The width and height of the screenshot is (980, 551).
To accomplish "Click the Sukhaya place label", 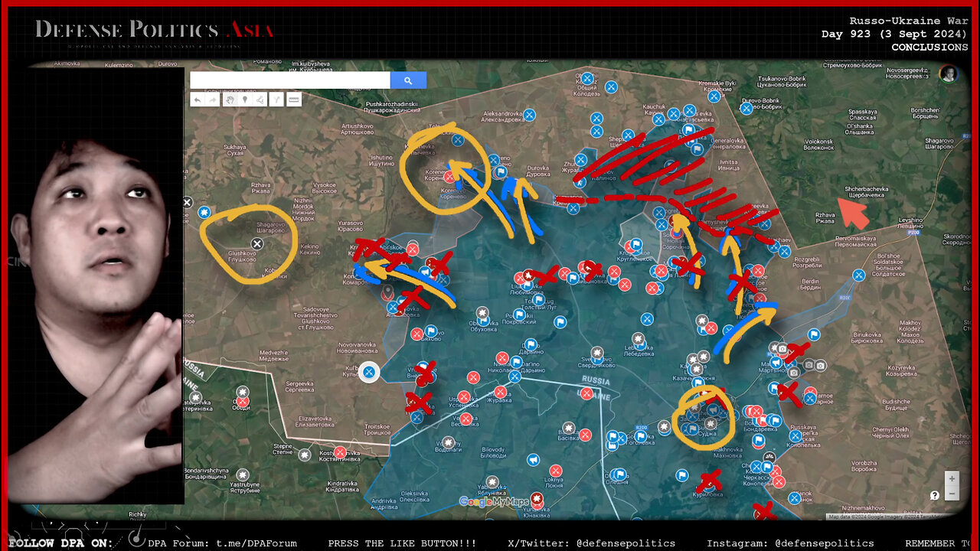I will [234, 148].
